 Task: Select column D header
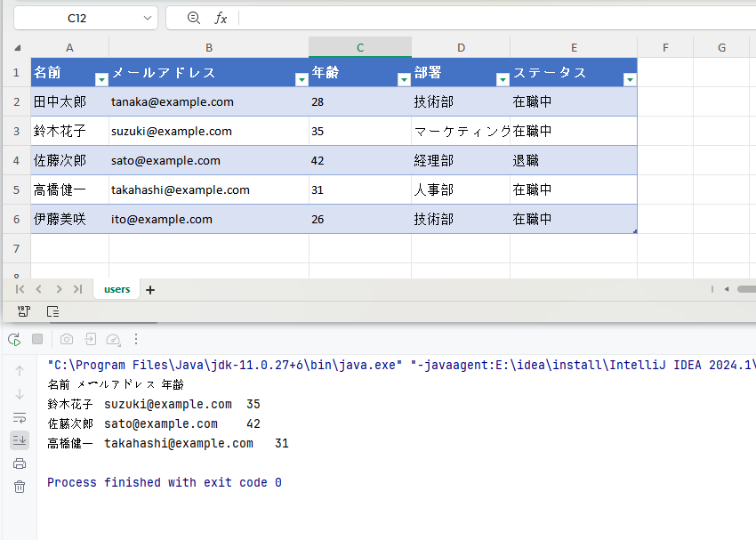click(461, 48)
